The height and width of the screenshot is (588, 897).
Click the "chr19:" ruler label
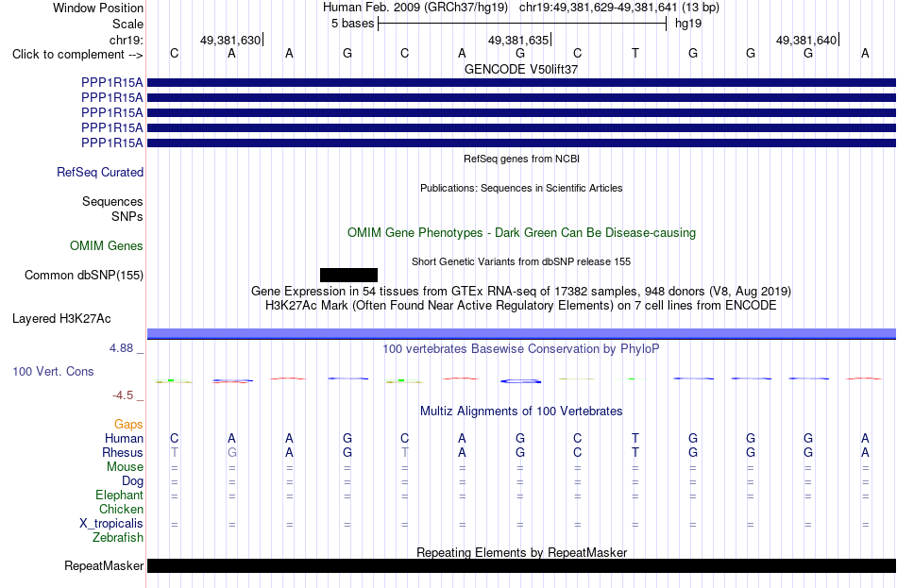(127, 40)
